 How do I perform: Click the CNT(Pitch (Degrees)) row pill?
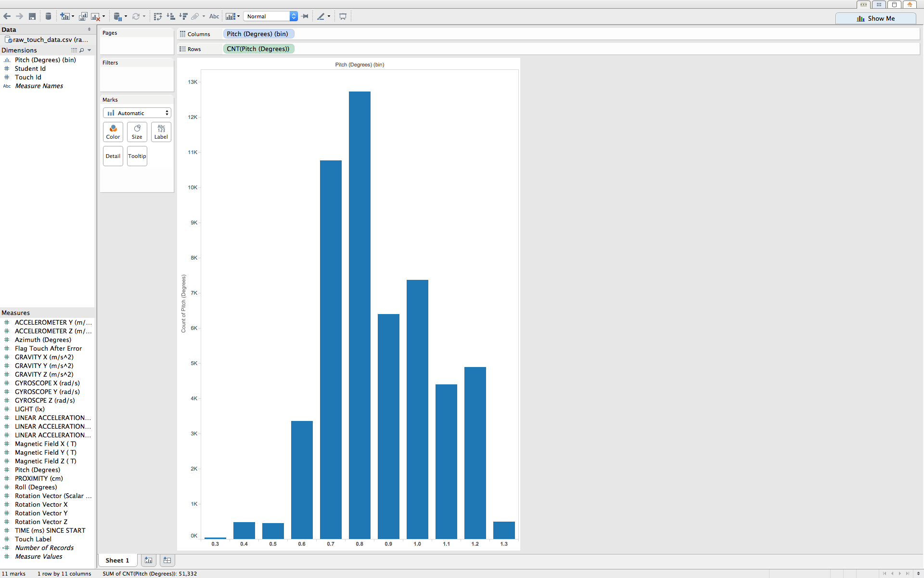point(258,48)
